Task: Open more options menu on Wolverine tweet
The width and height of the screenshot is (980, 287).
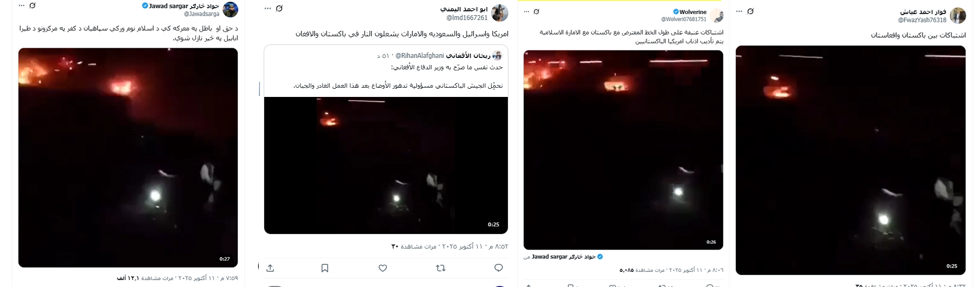Action: pos(526,11)
